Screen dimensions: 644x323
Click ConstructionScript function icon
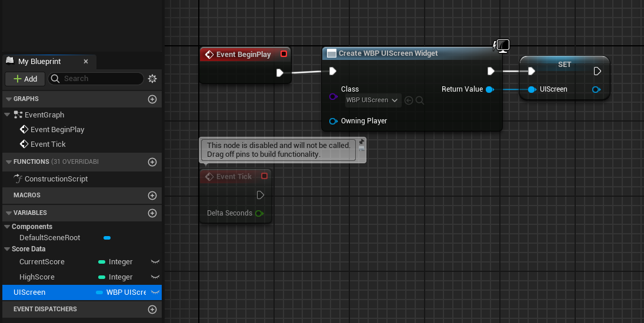click(x=18, y=179)
